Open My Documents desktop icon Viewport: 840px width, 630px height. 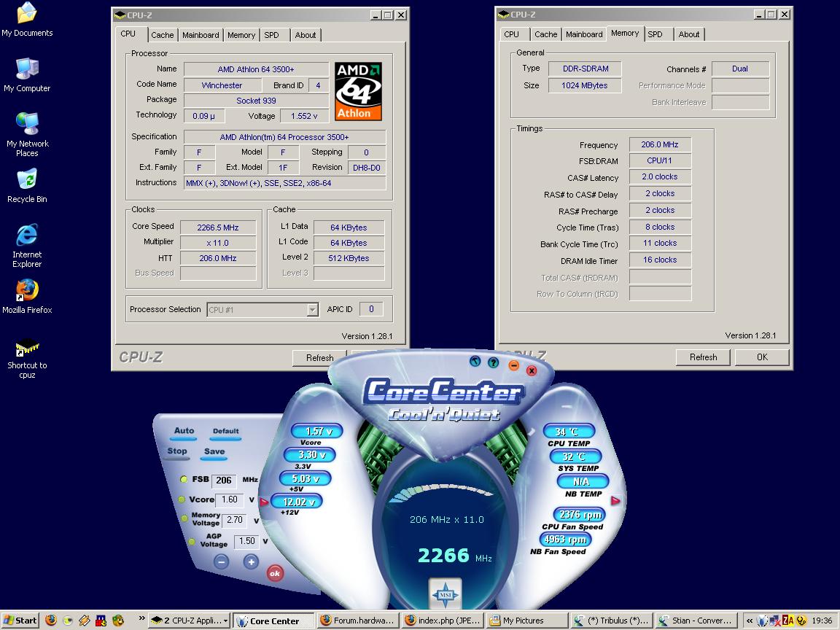click(27, 20)
